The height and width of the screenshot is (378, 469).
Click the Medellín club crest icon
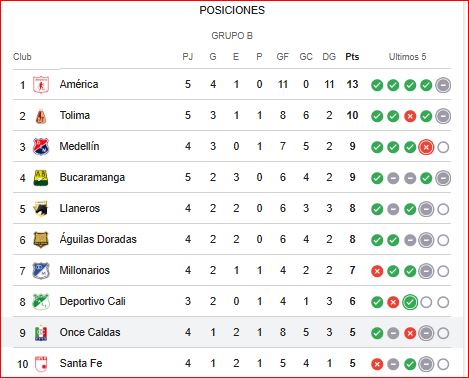click(41, 147)
